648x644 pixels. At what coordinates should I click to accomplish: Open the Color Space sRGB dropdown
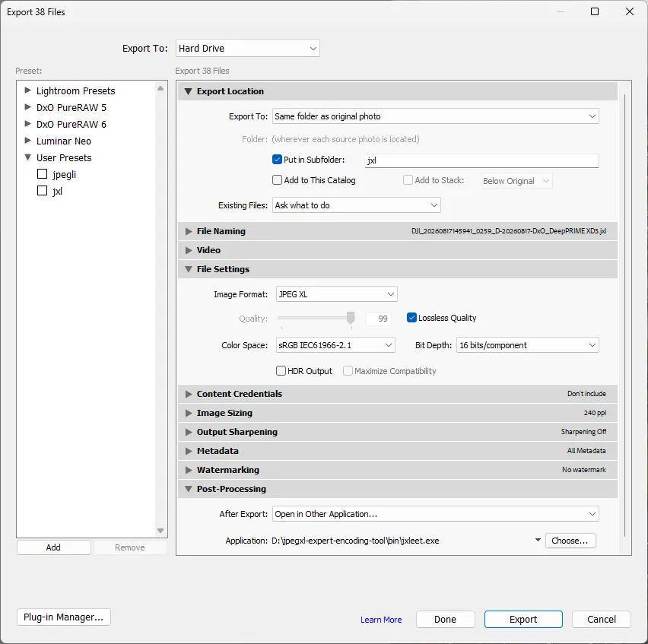[x=335, y=345]
